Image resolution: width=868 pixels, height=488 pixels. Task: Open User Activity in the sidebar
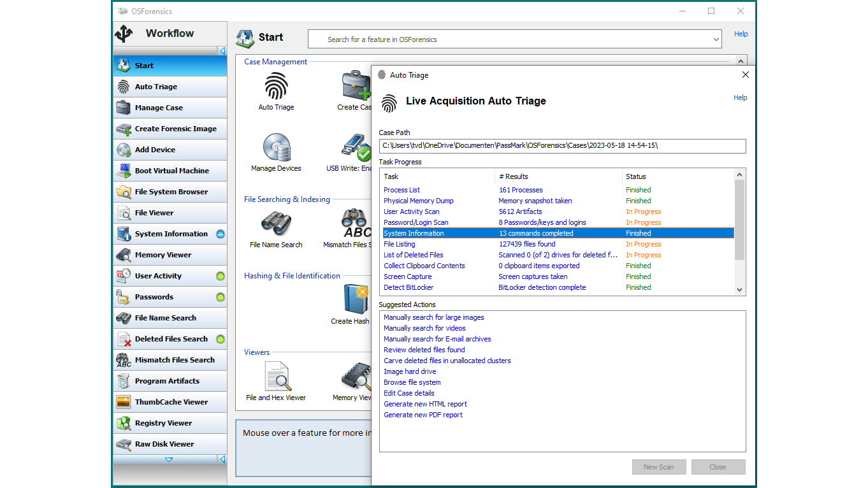(x=170, y=276)
